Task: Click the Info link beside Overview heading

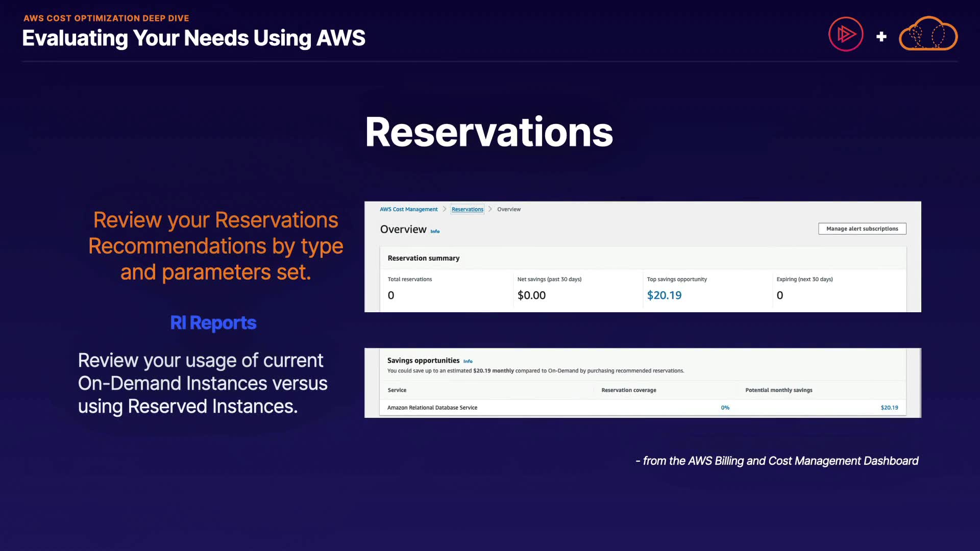Action: 435,232
